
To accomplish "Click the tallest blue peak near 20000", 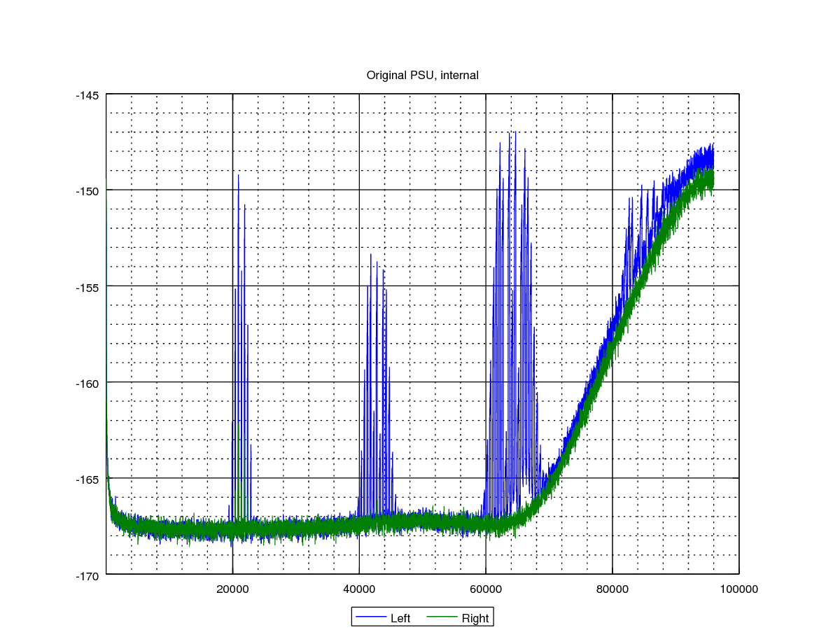I will [239, 176].
